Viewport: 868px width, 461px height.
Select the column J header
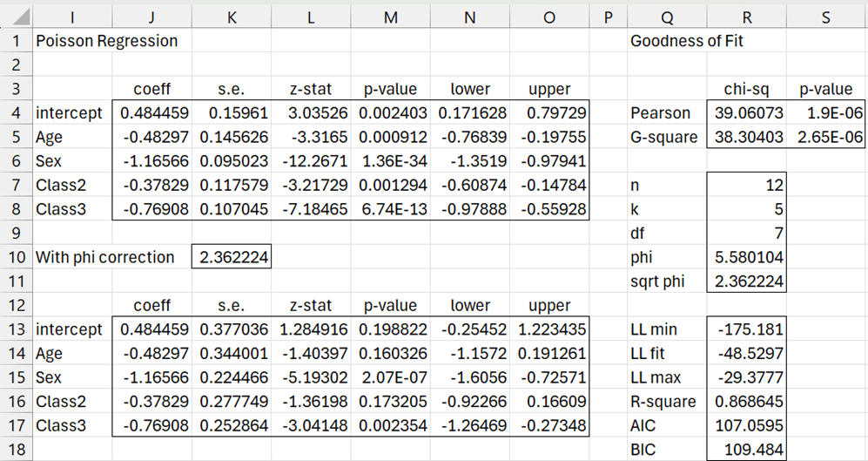(x=152, y=15)
